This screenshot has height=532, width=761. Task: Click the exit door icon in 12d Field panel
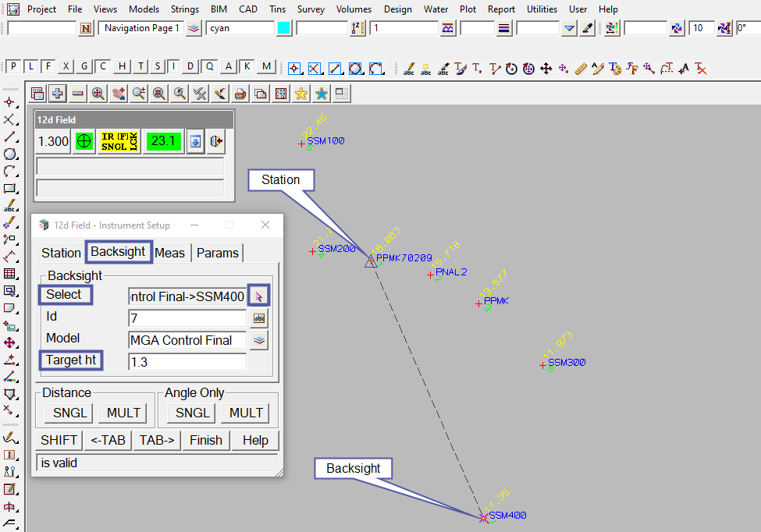216,141
